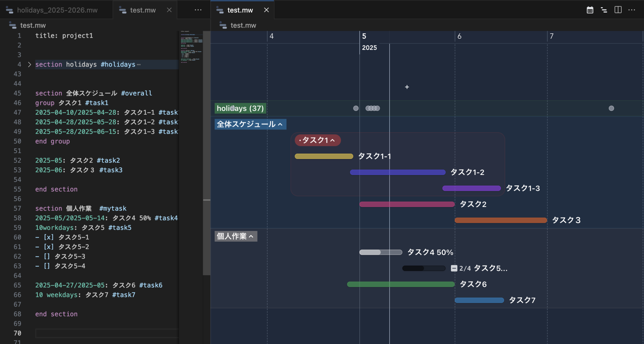This screenshot has width=644, height=344.
Task: Expand the folded holidays section in editor
Action: pyautogui.click(x=29, y=64)
